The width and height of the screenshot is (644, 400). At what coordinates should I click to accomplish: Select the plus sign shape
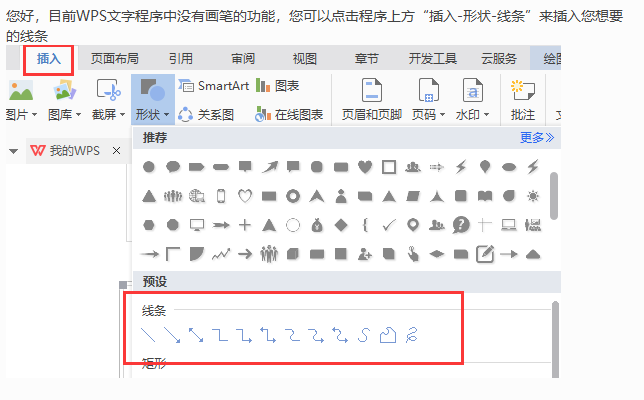[245, 225]
